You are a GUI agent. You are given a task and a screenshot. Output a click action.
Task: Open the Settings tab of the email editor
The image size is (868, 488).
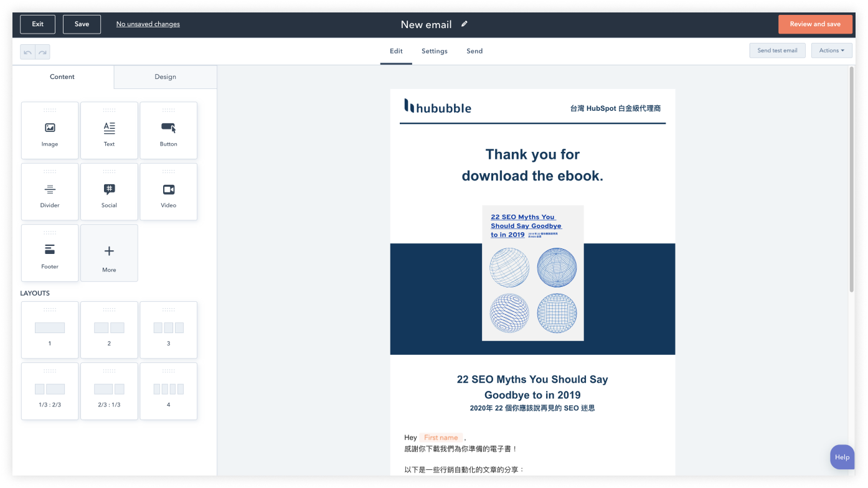pyautogui.click(x=434, y=51)
